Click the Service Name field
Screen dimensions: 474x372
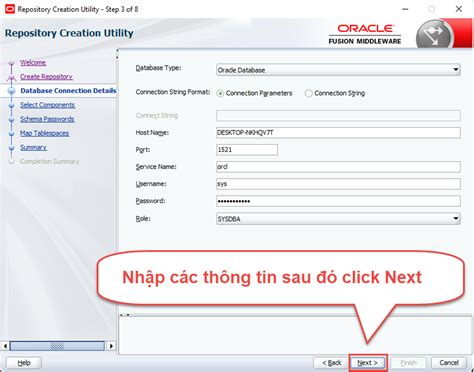[x=338, y=167]
